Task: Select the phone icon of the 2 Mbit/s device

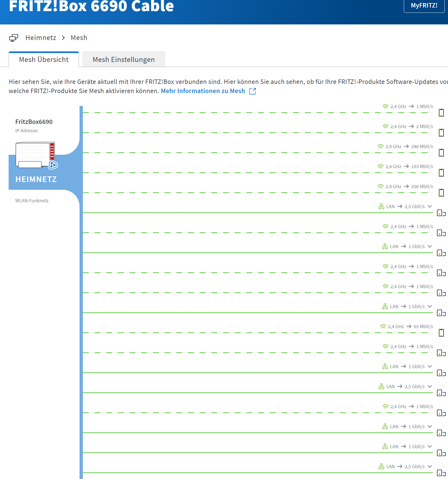Action: (x=441, y=133)
